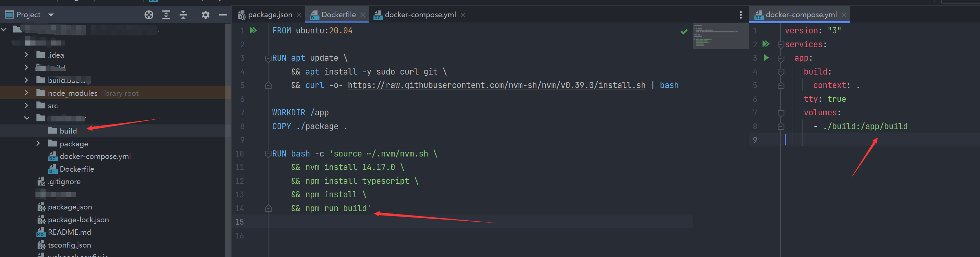This screenshot has height=257, width=980.
Task: Open the Project view dropdown
Action: tap(51, 15)
